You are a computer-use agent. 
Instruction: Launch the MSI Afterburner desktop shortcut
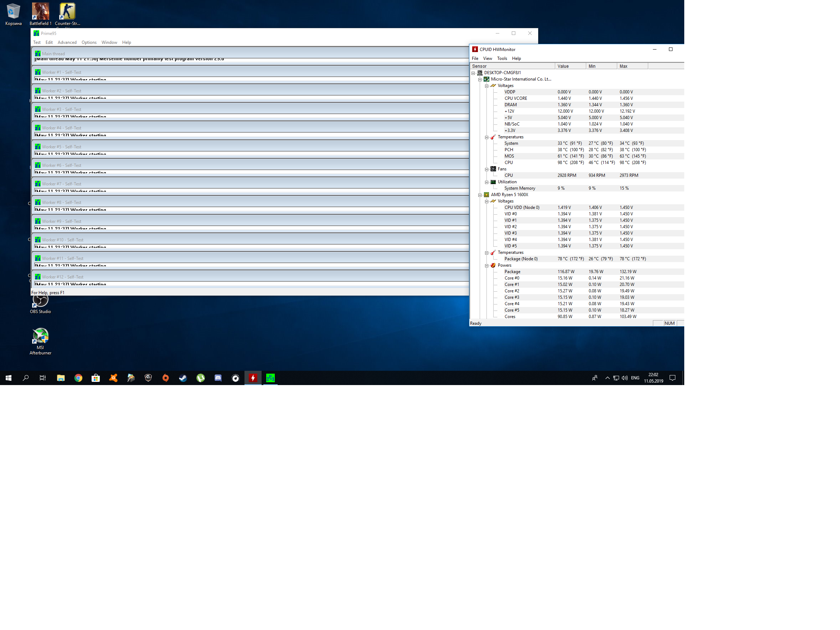point(40,336)
